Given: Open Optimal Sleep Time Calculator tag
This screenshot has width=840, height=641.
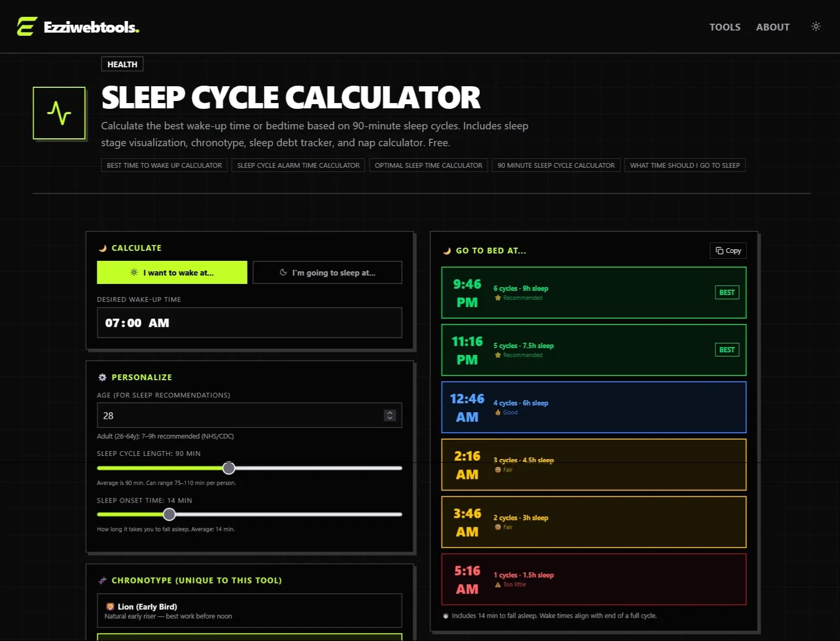Looking at the screenshot, I should tap(428, 165).
